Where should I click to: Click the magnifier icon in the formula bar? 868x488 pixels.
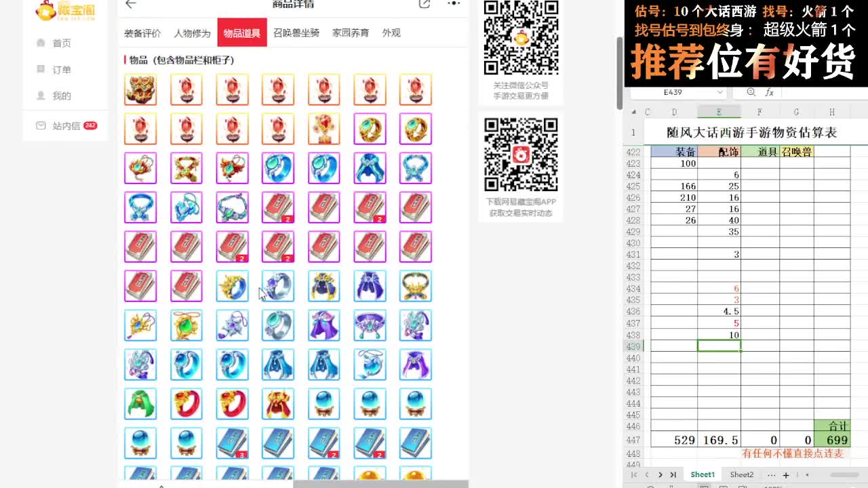pos(751,91)
